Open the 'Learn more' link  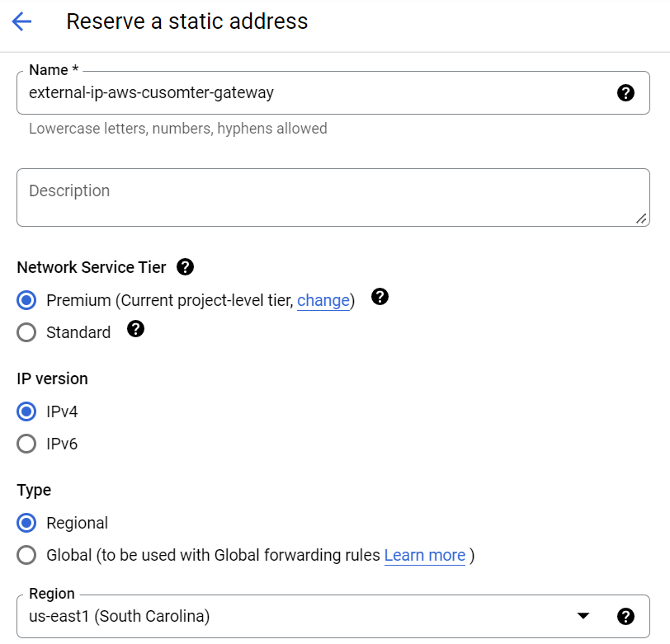click(x=425, y=556)
